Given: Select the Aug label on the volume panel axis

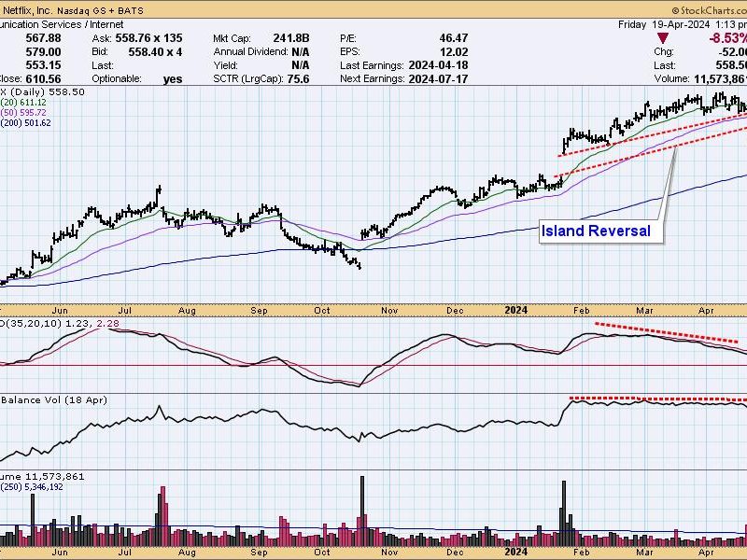Looking at the screenshot, I should [188, 553].
